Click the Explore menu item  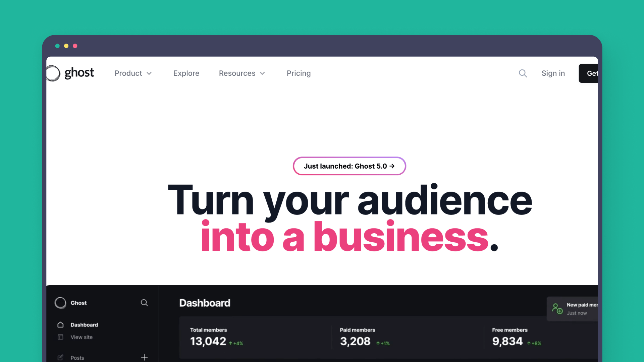[x=186, y=73]
